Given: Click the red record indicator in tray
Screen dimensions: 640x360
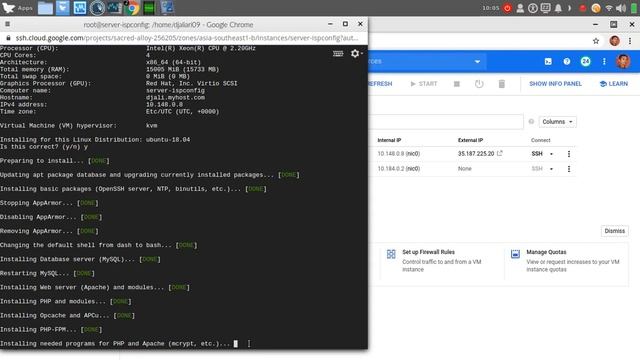Looking at the screenshot, I should [x=583, y=8].
